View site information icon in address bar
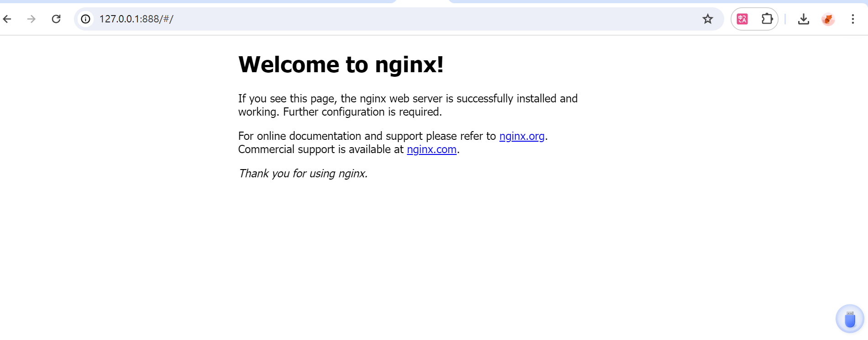 point(85,19)
